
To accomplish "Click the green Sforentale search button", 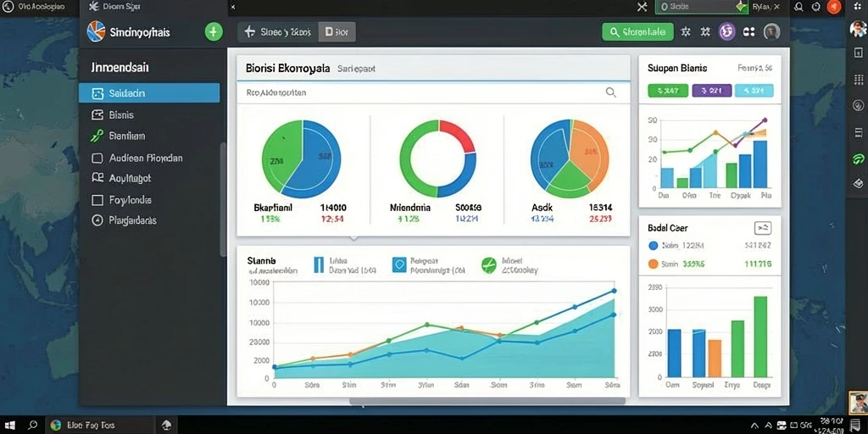I will point(637,32).
